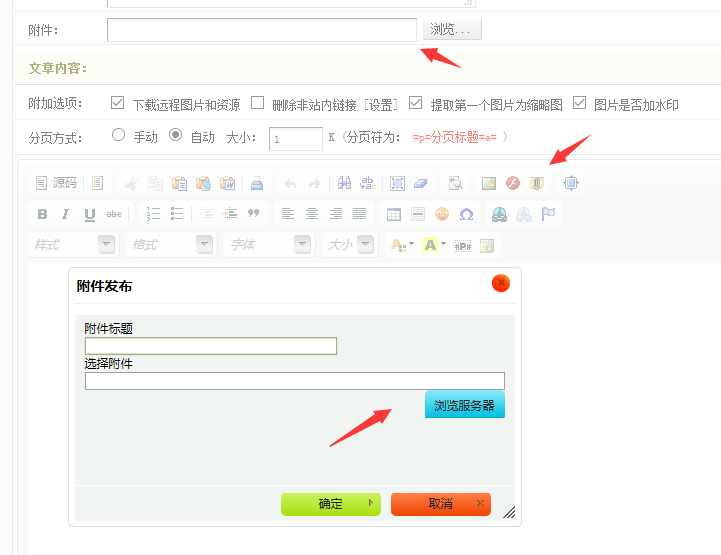Click the Flash insert icon
This screenshot has width=721, height=555.
(x=513, y=183)
